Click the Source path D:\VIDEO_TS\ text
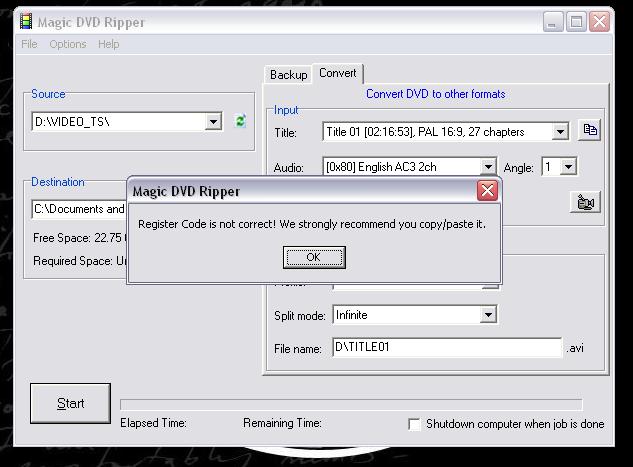The height and width of the screenshot is (467, 633). coord(72,121)
